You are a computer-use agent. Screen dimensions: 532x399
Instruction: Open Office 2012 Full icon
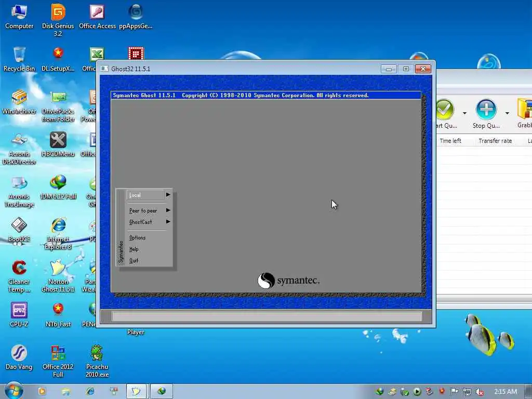coord(58,362)
